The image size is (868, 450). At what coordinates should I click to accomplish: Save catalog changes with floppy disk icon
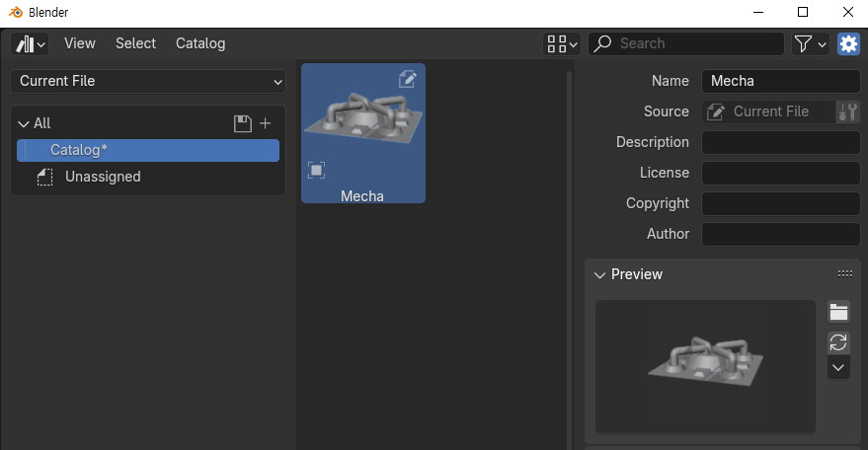[243, 123]
